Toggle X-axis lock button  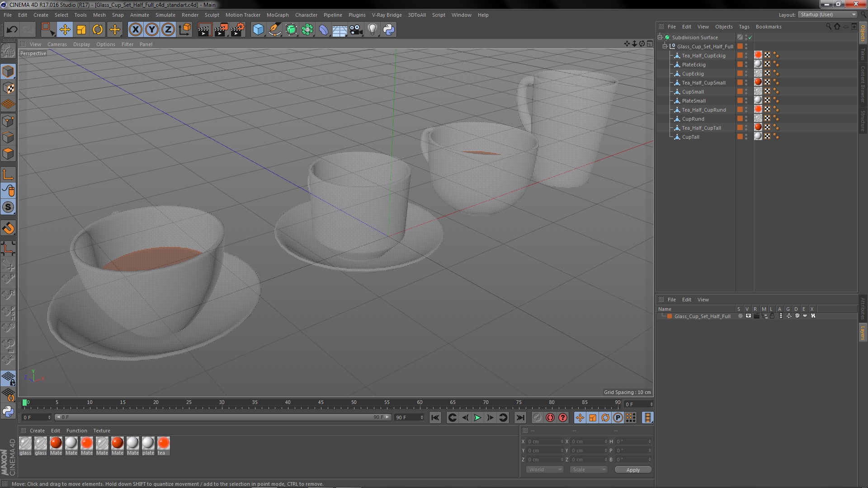(135, 30)
